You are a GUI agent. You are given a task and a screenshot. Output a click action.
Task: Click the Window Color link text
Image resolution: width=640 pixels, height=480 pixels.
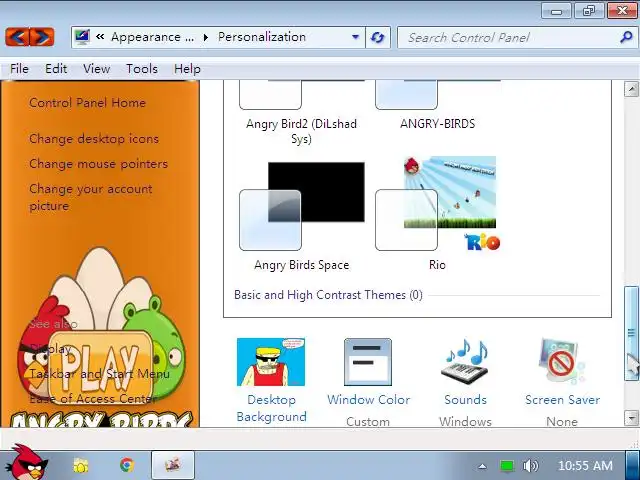[x=369, y=400]
